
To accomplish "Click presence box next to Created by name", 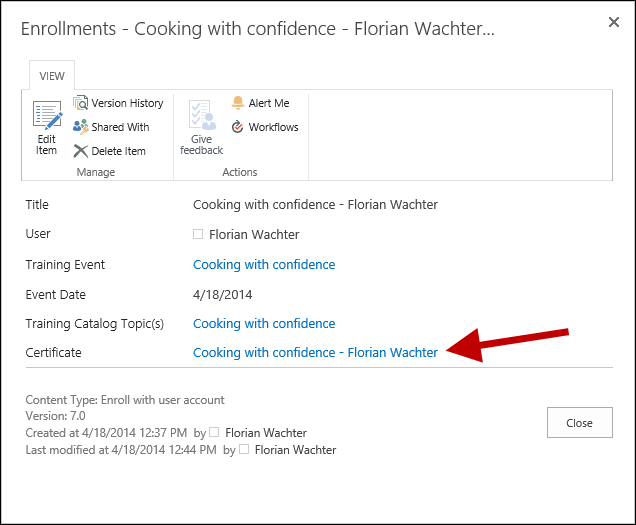I will pos(214,433).
